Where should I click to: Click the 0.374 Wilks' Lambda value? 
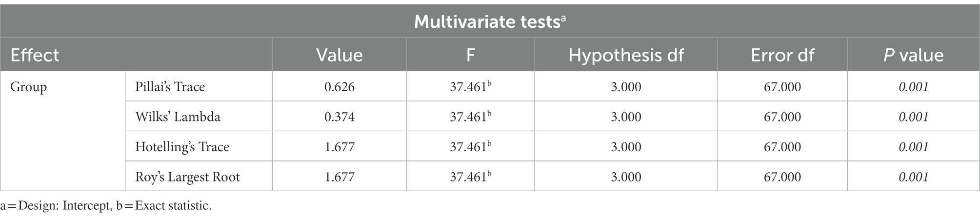point(340,117)
